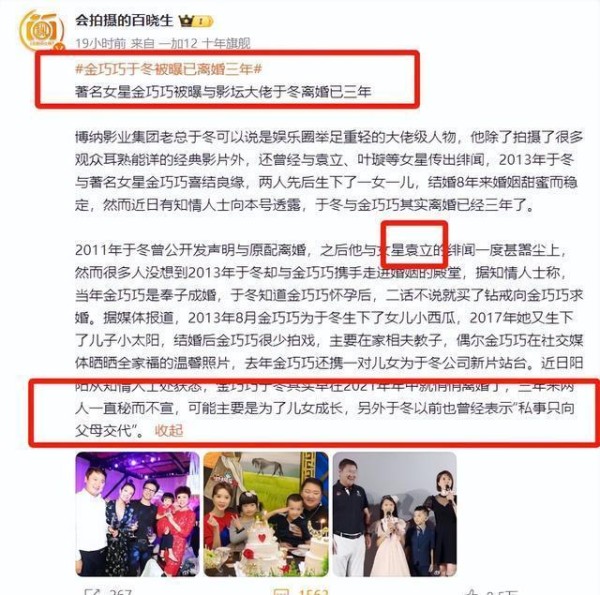Open the username 会拍摄的百晓生
This screenshot has width=600, height=595.
pyautogui.click(x=124, y=21)
